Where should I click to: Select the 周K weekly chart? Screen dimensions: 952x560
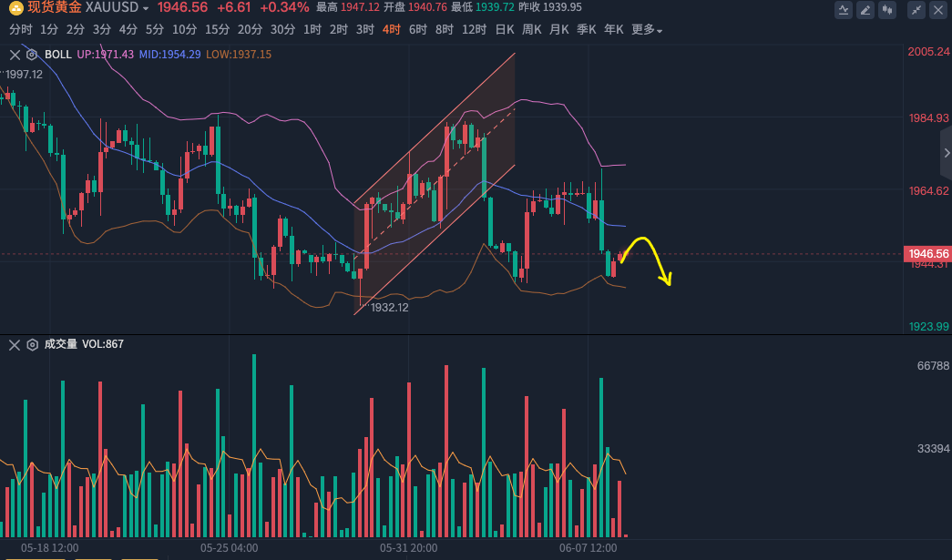coord(532,29)
